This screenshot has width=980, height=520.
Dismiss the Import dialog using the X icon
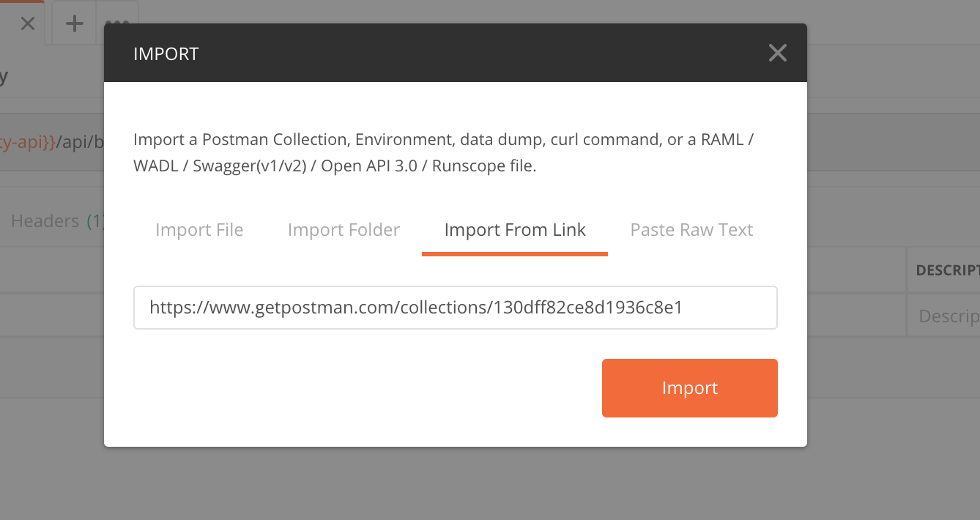[x=777, y=52]
